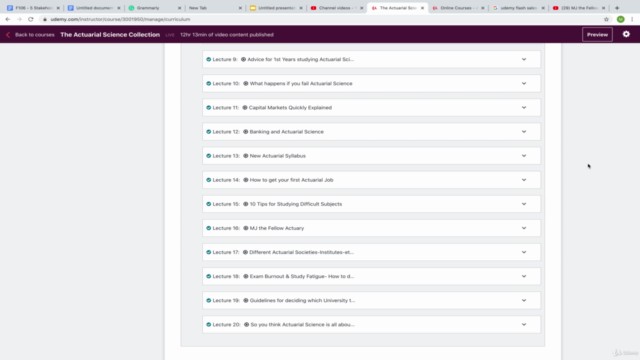
Task: Close the Channel videos tab
Action: pos(361,8)
